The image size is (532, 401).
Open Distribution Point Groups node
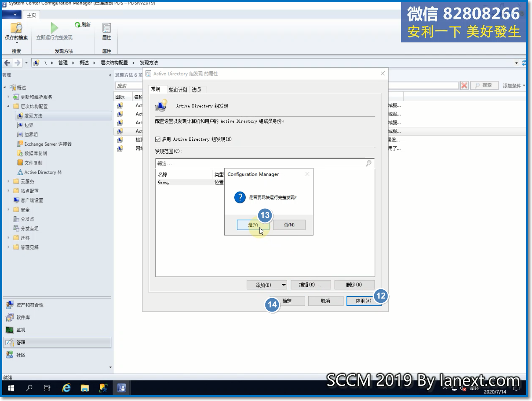(x=29, y=228)
